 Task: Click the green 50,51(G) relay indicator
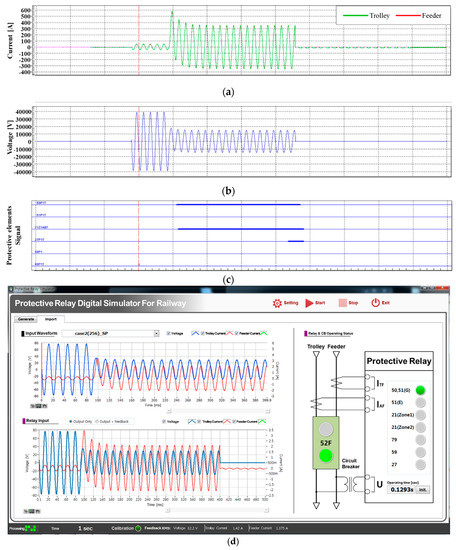pyautogui.click(x=420, y=390)
